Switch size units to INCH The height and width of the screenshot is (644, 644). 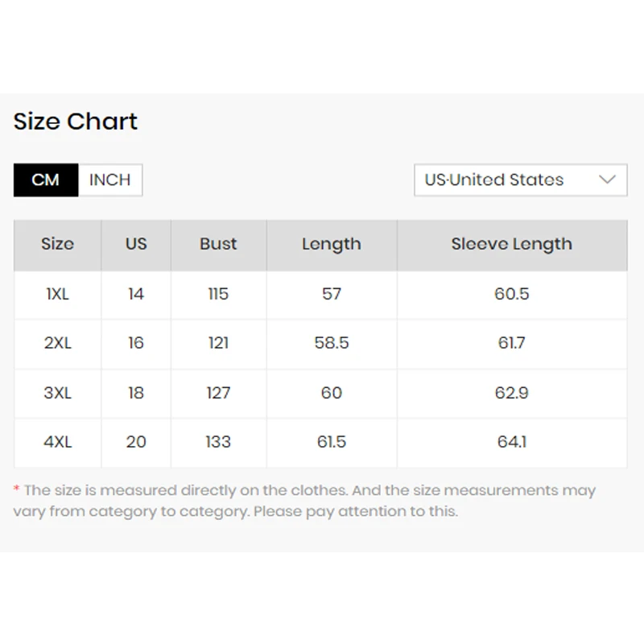coord(110,180)
